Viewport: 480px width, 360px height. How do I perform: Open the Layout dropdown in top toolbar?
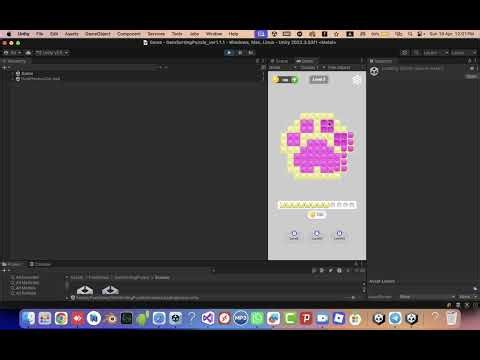tap(463, 53)
